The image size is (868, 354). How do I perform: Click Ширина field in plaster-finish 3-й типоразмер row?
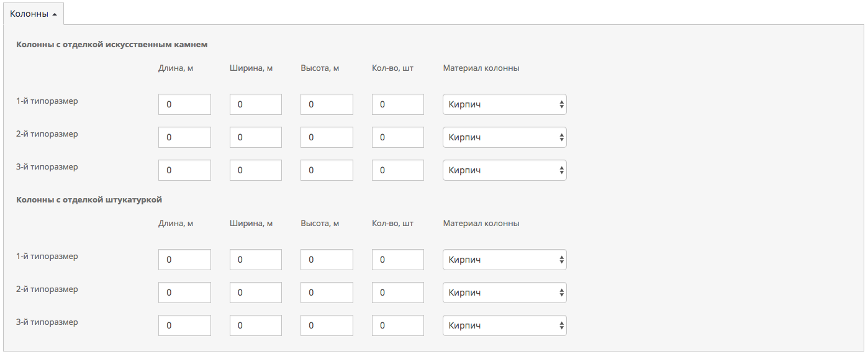(255, 325)
